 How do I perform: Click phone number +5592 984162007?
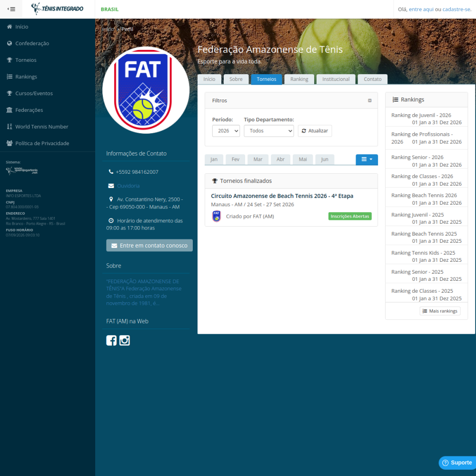pos(137,172)
